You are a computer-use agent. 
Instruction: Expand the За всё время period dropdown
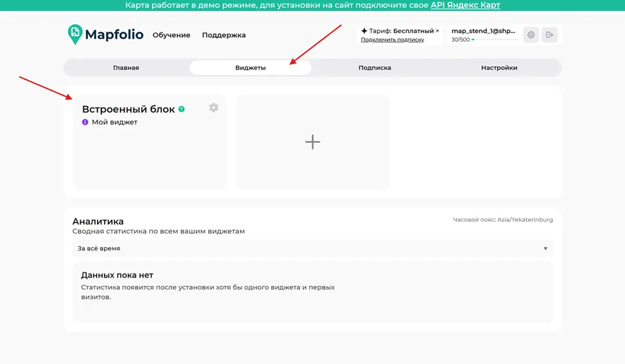pyautogui.click(x=312, y=249)
